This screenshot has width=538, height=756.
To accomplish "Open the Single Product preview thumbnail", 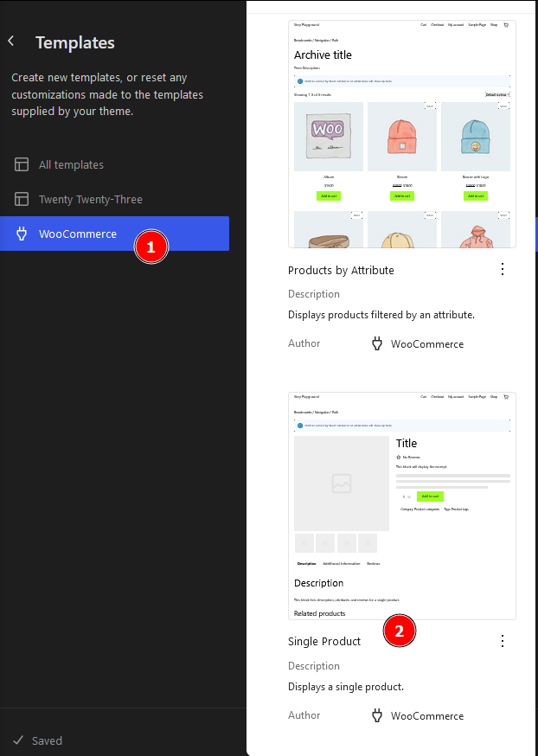I will pyautogui.click(x=402, y=506).
